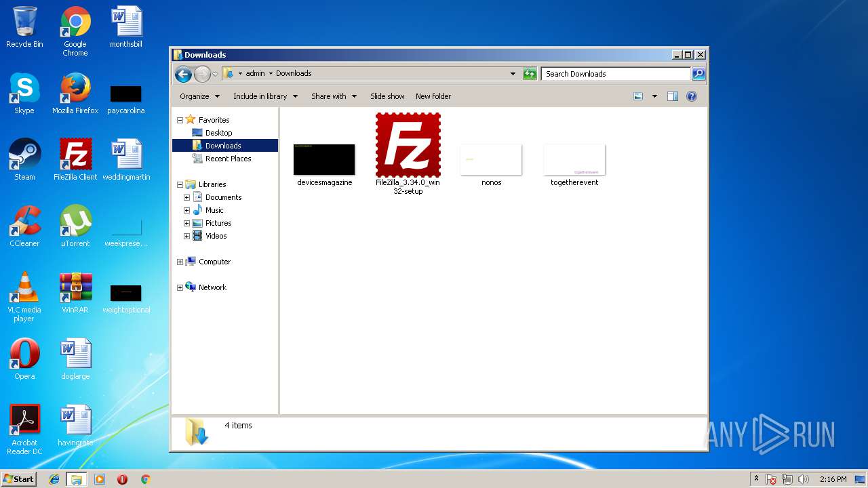The width and height of the screenshot is (868, 488).
Task: Open the Include in library menu
Action: (265, 96)
